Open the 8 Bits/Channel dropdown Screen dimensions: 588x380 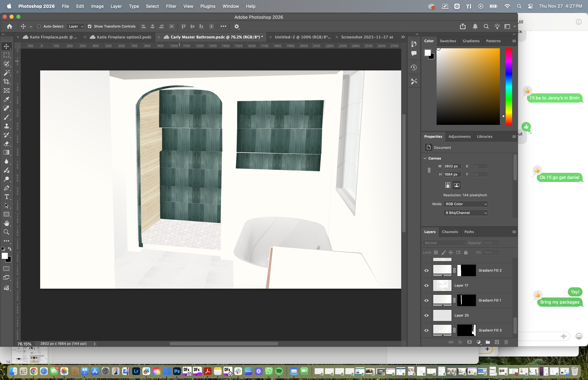pyautogui.click(x=465, y=213)
